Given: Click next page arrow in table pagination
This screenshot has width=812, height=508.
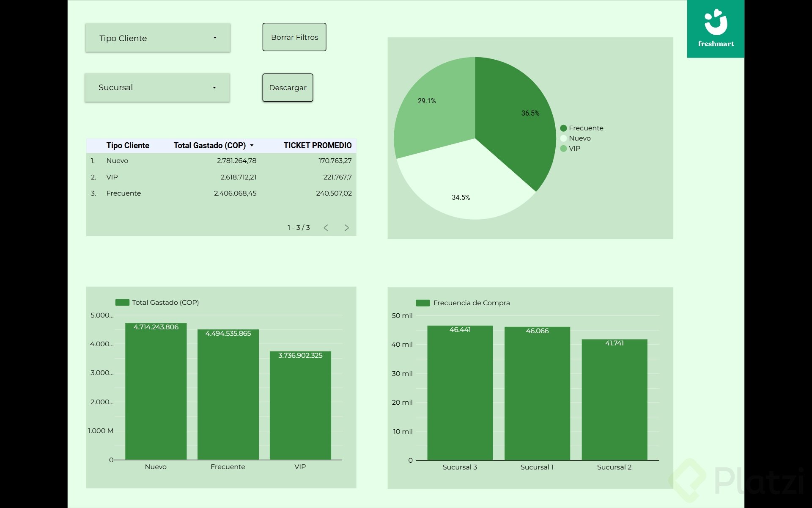Looking at the screenshot, I should pyautogui.click(x=346, y=228).
